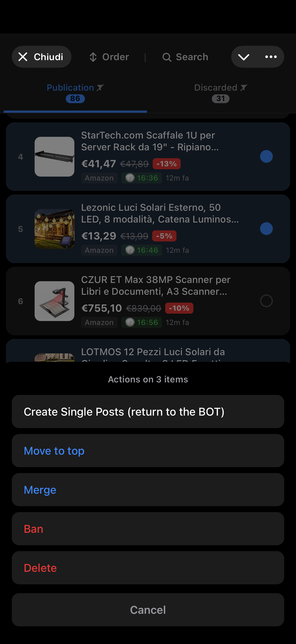The image size is (296, 644).
Task: Tap the StarTech rack shelf thumbnail
Action: [54, 157]
